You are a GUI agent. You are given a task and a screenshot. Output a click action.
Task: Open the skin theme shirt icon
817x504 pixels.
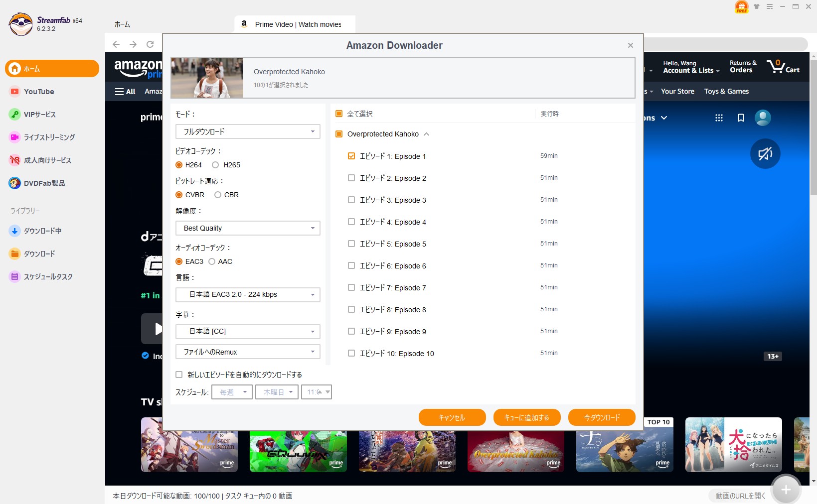pos(757,6)
